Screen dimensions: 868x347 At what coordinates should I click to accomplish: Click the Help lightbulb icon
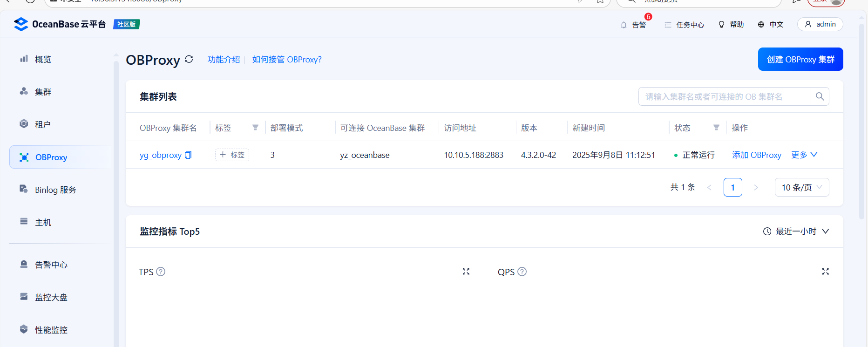(x=721, y=24)
